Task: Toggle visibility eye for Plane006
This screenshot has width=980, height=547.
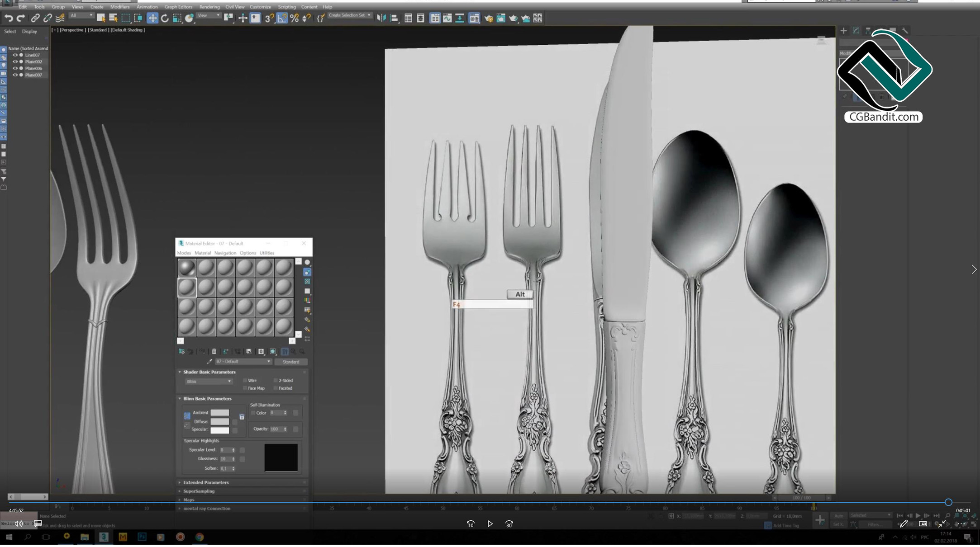Action: [x=15, y=68]
